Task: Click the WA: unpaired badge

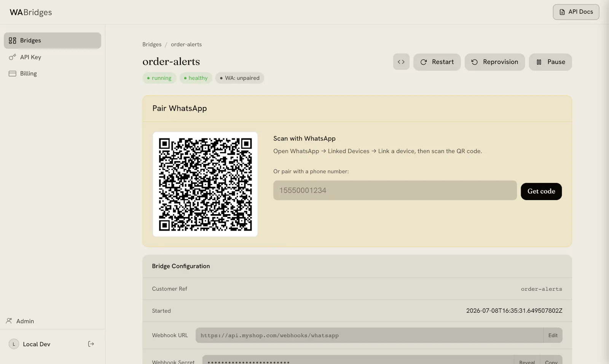Action: click(240, 78)
